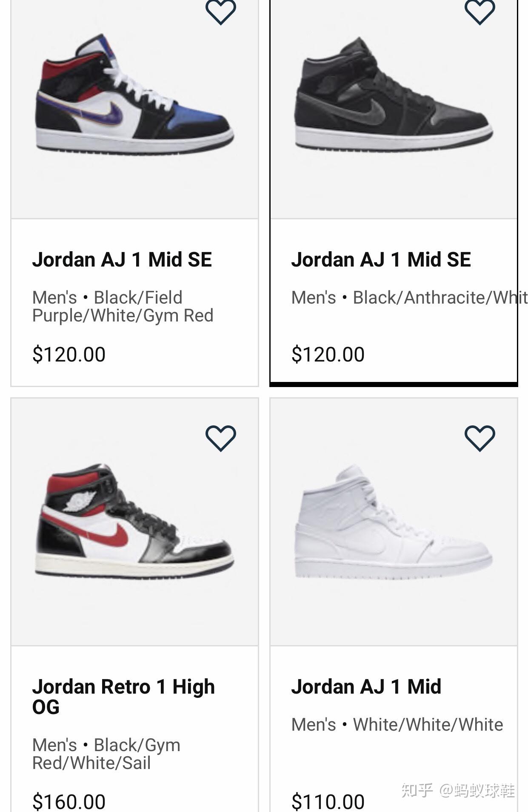Open the Black/Anthracite Jordan AJ 1 Mid SE title
Viewport: 528px width, 812px height.
[x=381, y=259]
